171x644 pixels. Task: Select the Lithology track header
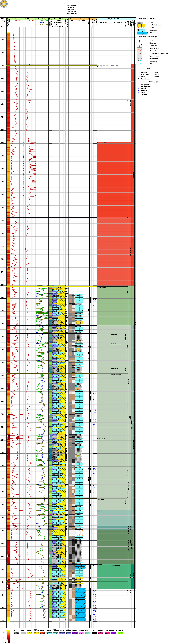click(82, 19)
